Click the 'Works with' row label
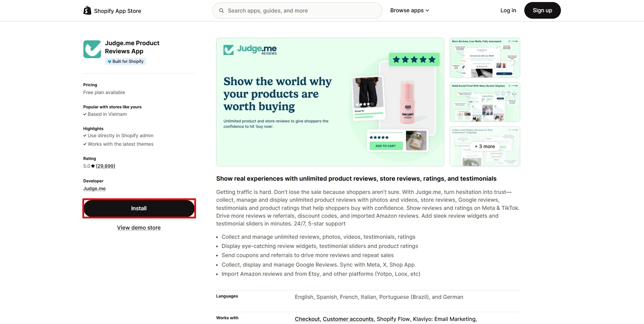Viewport: 644px width, 324px height. coord(227,318)
